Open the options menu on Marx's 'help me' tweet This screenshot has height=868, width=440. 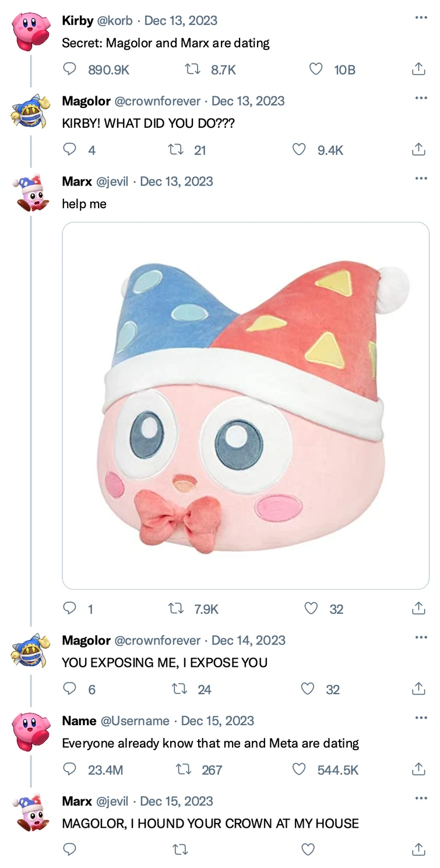pos(421,177)
